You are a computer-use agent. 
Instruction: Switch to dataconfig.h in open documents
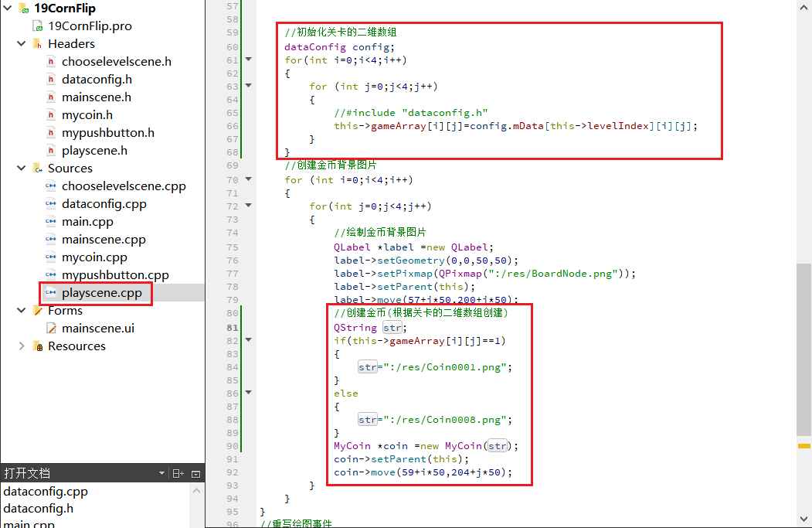39,509
